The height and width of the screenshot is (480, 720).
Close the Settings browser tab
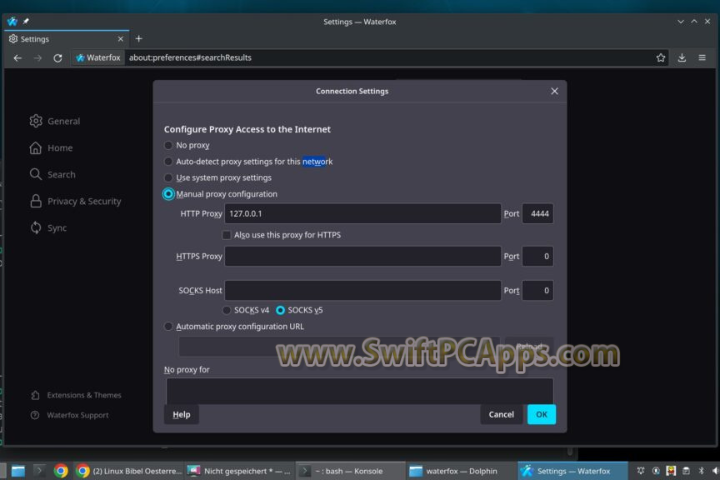120,39
